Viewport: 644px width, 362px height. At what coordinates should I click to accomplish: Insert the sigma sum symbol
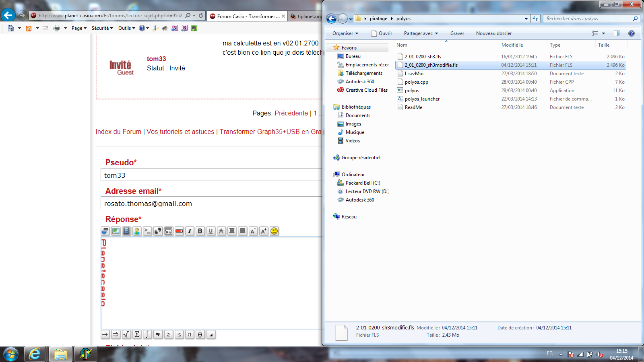137,334
